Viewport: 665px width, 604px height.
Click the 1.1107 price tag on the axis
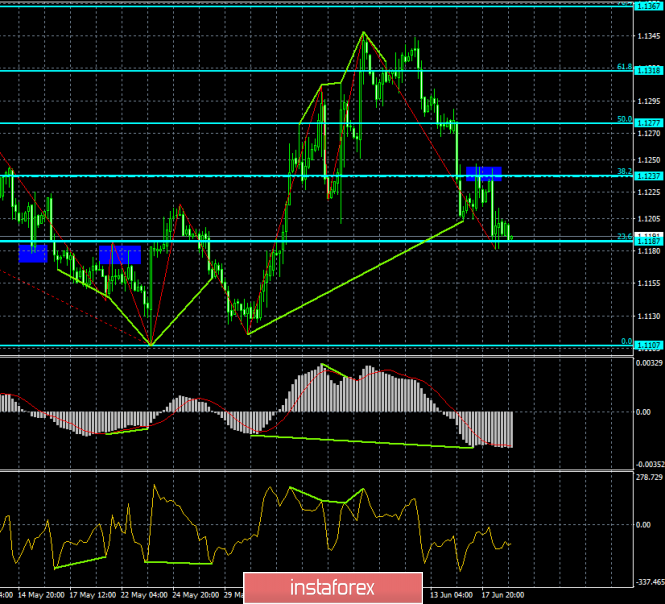649,345
